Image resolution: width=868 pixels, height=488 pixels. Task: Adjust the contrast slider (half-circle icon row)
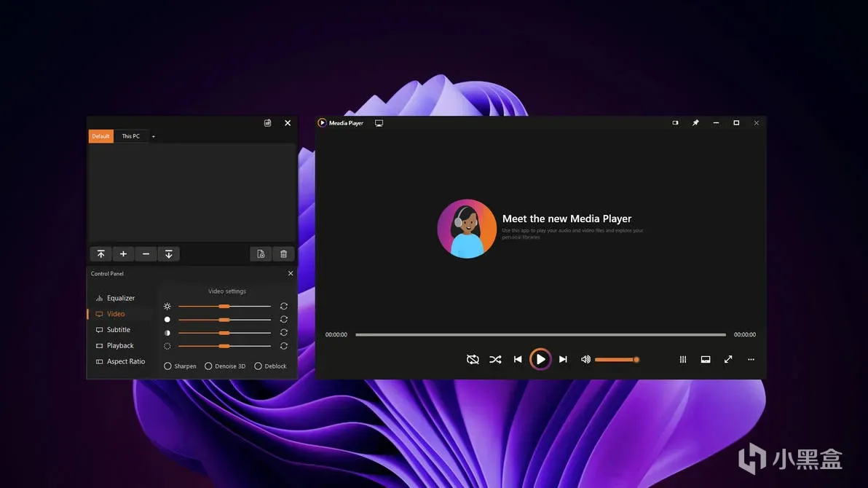[x=224, y=333]
